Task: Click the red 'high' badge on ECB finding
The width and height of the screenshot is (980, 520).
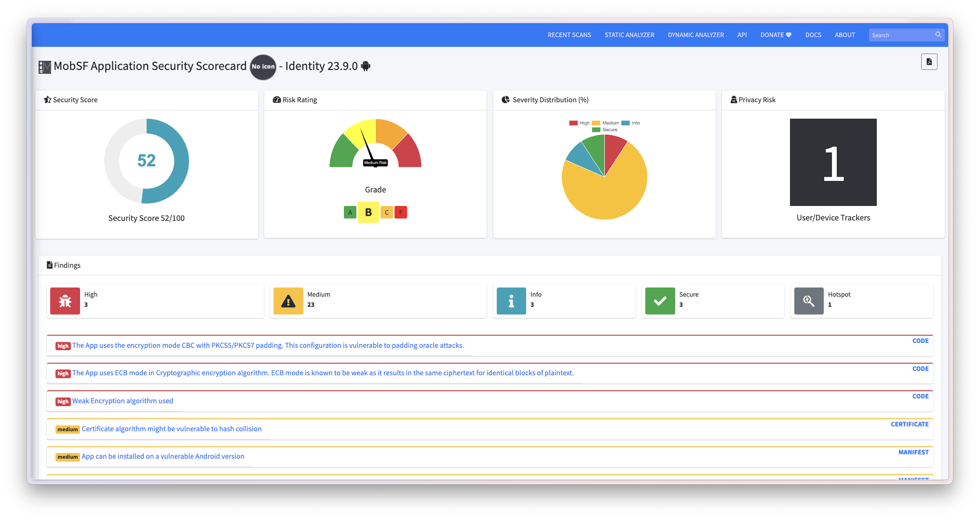Action: coord(63,373)
